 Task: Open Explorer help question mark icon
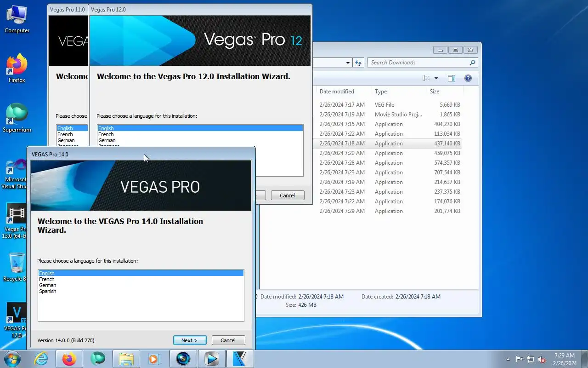point(468,78)
